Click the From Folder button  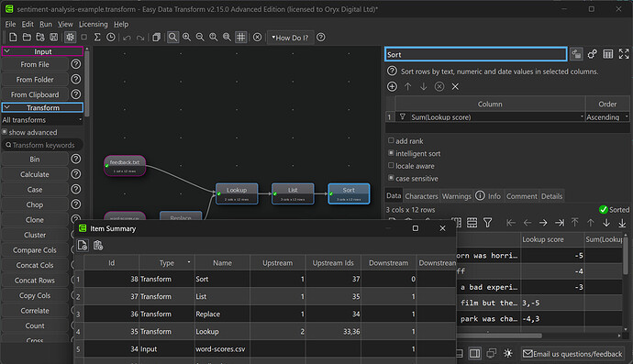[35, 80]
